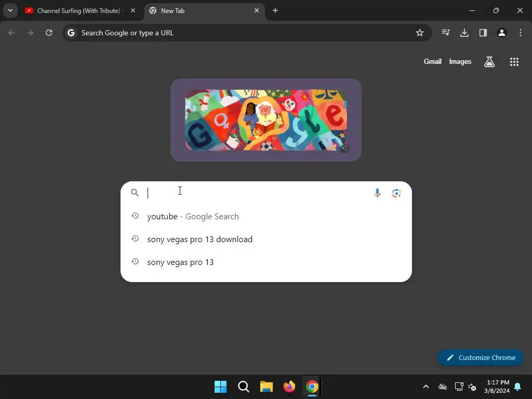
Task: Toggle the Chrome side panel
Action: click(x=483, y=33)
